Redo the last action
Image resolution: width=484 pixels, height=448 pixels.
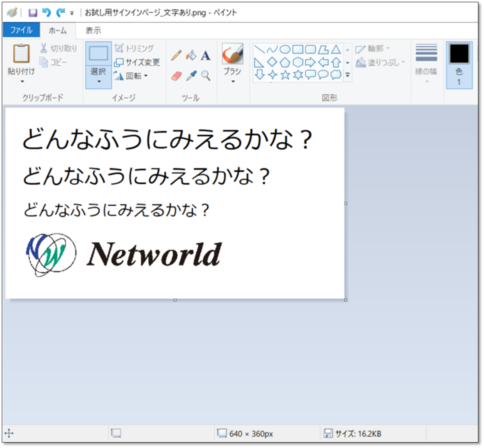tap(61, 13)
